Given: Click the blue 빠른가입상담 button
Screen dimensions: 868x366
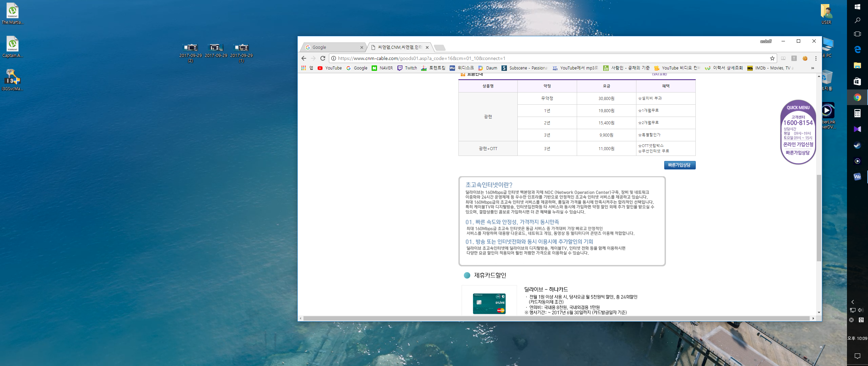Looking at the screenshot, I should (679, 165).
